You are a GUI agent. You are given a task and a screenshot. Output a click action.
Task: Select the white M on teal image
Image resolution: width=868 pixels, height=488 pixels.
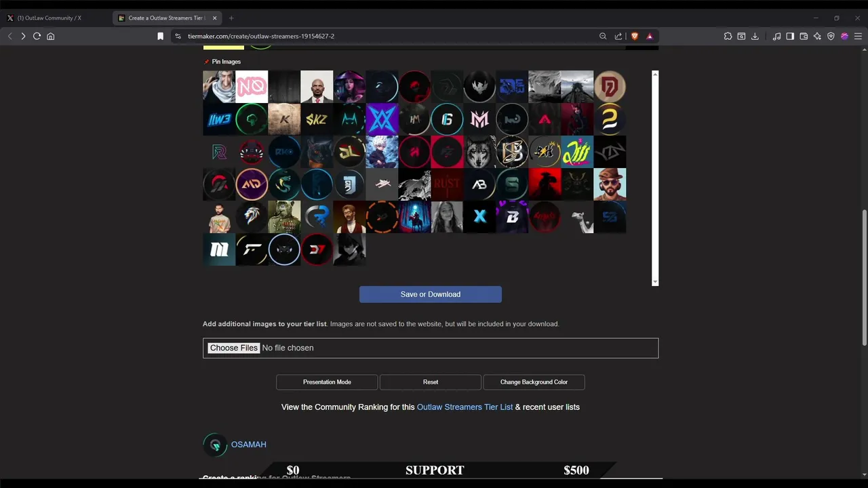pos(219,249)
